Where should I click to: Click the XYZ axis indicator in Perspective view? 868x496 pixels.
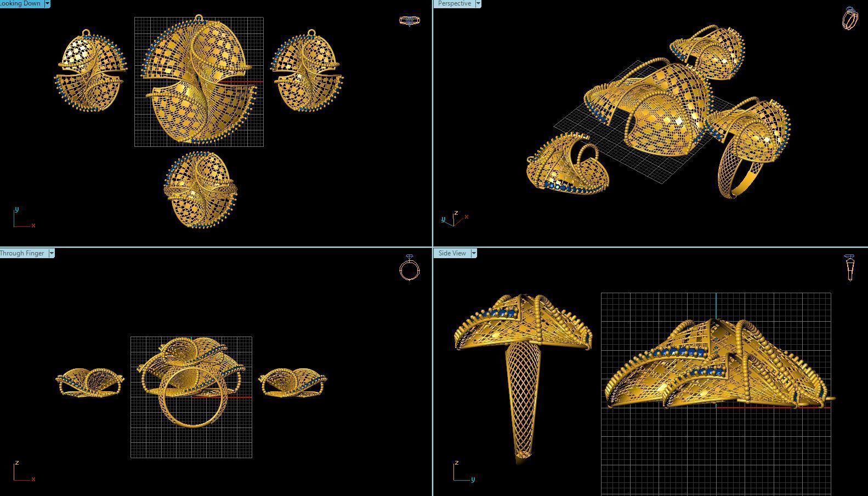[455, 218]
